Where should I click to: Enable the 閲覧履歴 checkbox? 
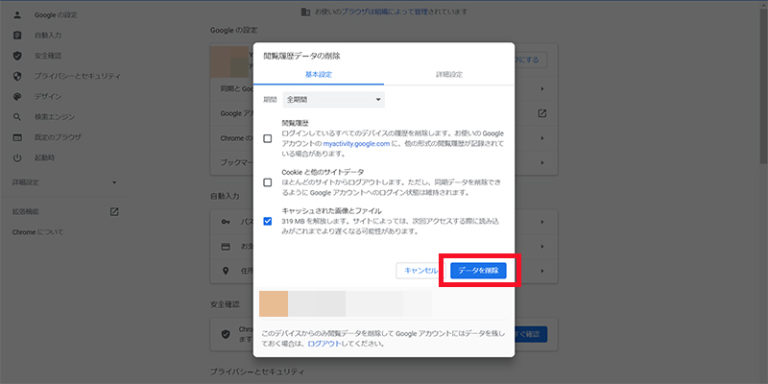[x=267, y=139]
